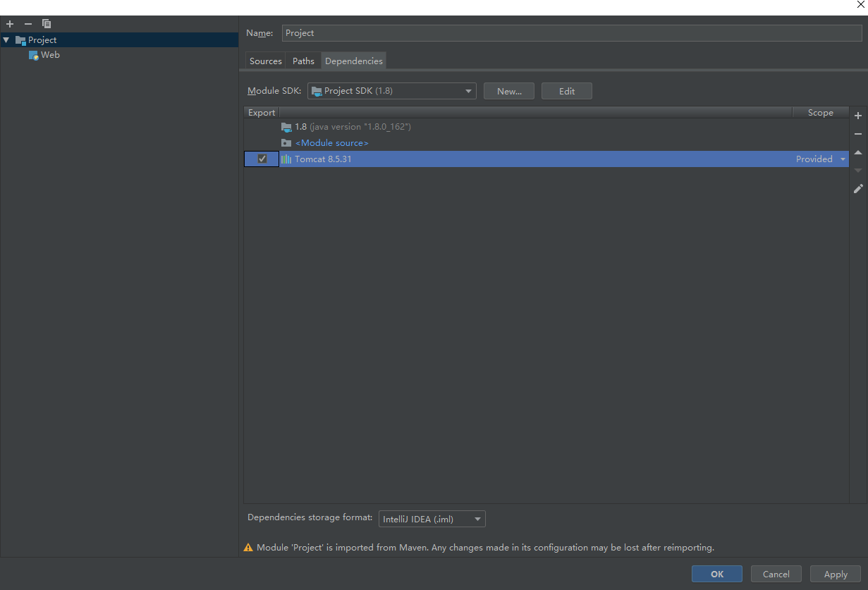Switch to the Sources tab
Viewport: 868px width, 590px height.
click(266, 61)
